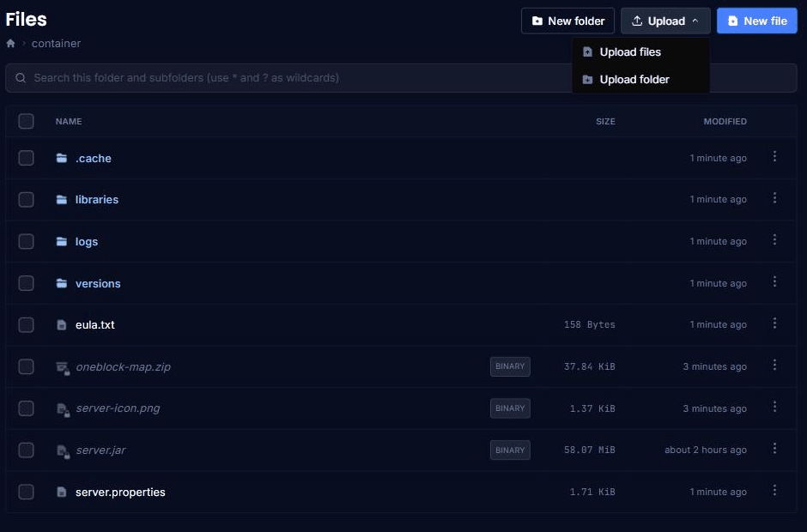This screenshot has width=807, height=532.
Task: Click the BINARY badge on oneblock-map.zip
Action: pyautogui.click(x=510, y=367)
